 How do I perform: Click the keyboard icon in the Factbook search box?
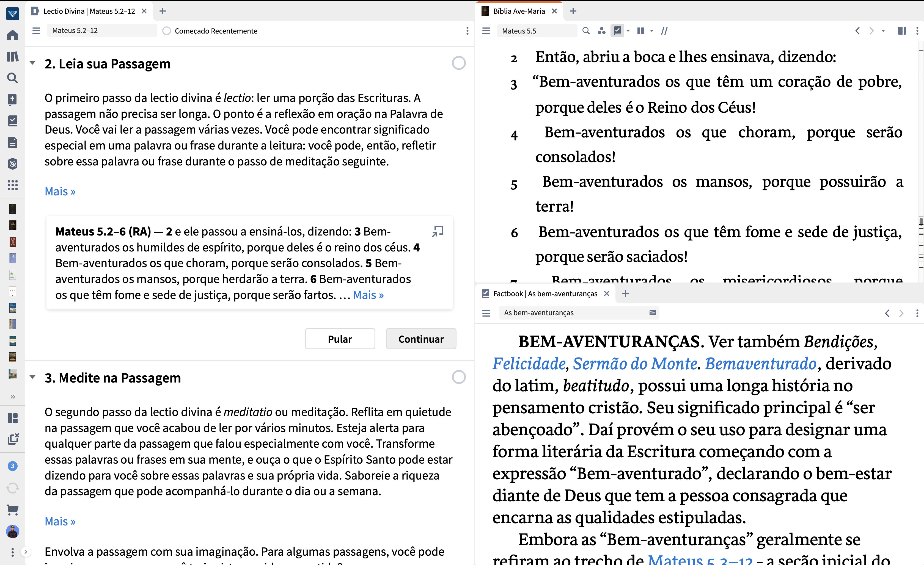pyautogui.click(x=653, y=313)
